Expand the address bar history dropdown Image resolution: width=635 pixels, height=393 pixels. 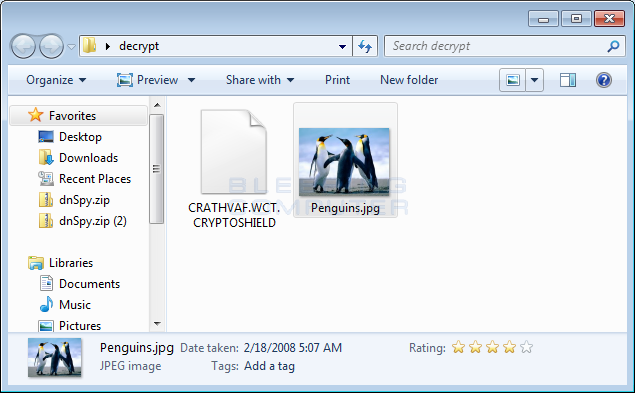coord(342,47)
